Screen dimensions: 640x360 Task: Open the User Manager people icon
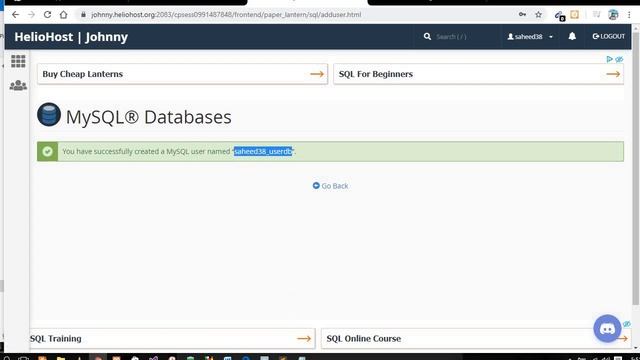pyautogui.click(x=18, y=85)
